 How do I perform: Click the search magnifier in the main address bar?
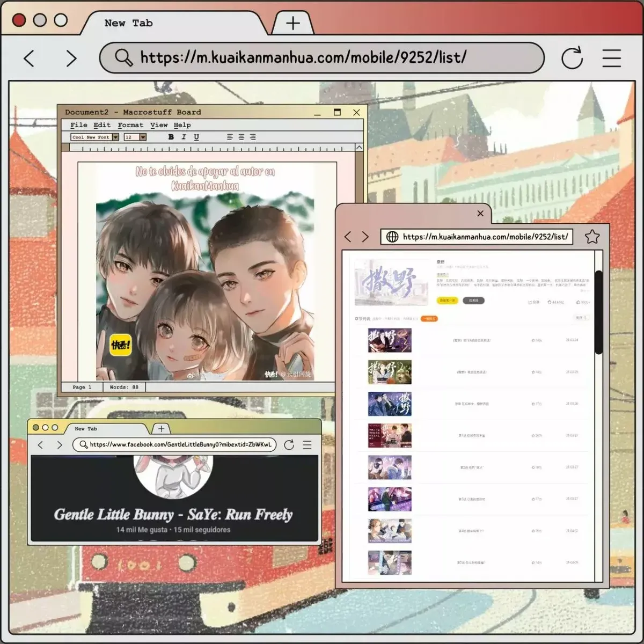click(123, 57)
